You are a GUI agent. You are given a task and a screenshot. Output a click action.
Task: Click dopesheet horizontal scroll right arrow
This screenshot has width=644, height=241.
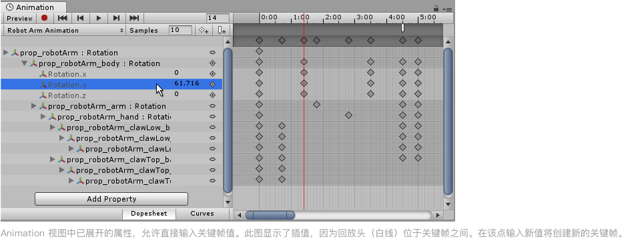pos(438,215)
